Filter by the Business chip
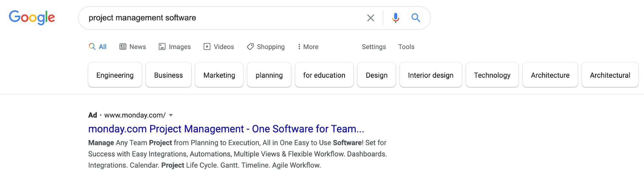 click(x=168, y=75)
